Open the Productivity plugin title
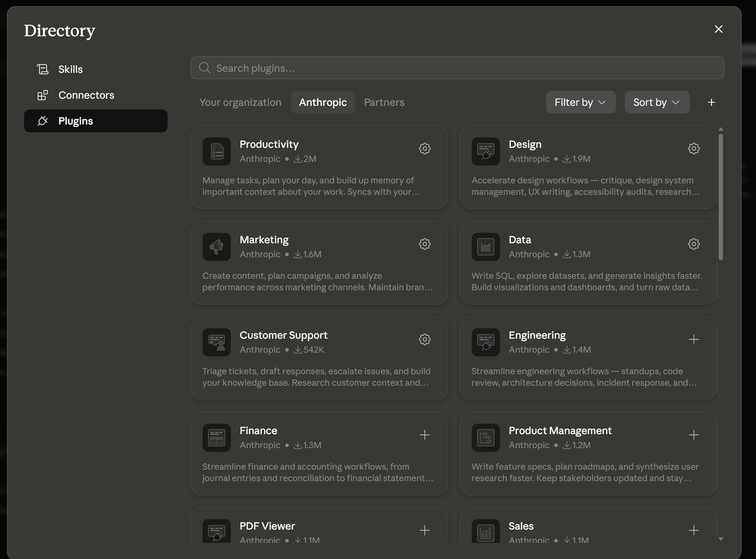 (269, 144)
